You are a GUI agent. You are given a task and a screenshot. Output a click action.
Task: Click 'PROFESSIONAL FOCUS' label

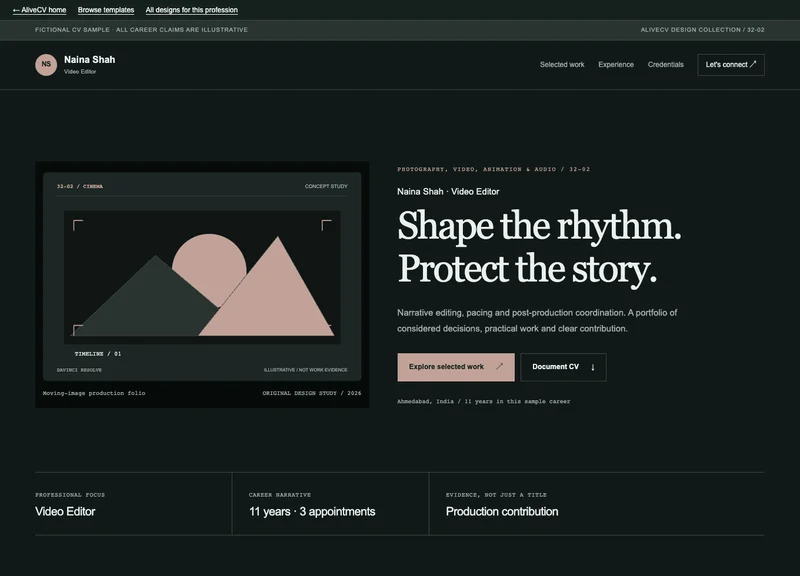(70, 495)
